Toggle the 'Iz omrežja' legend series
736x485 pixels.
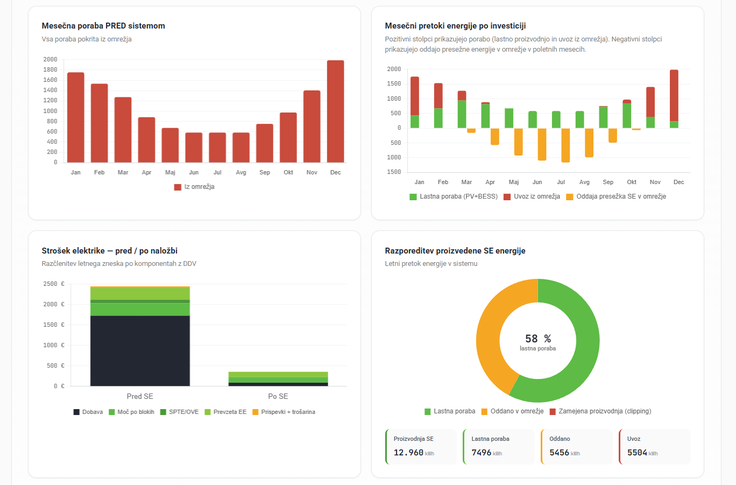194,187
